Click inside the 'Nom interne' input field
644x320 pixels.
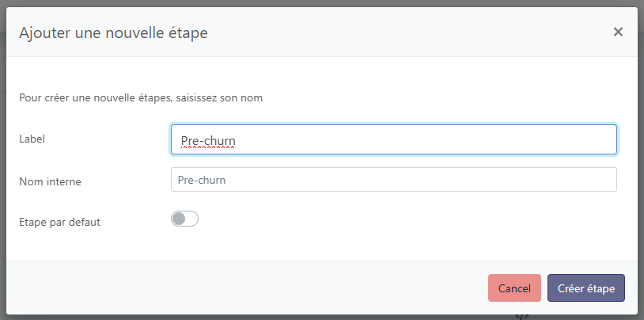click(393, 180)
